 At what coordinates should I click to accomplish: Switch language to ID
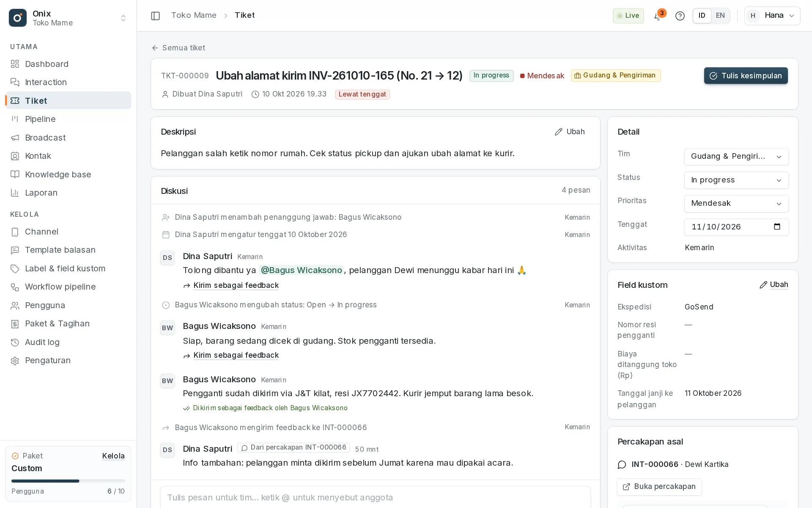(x=702, y=16)
